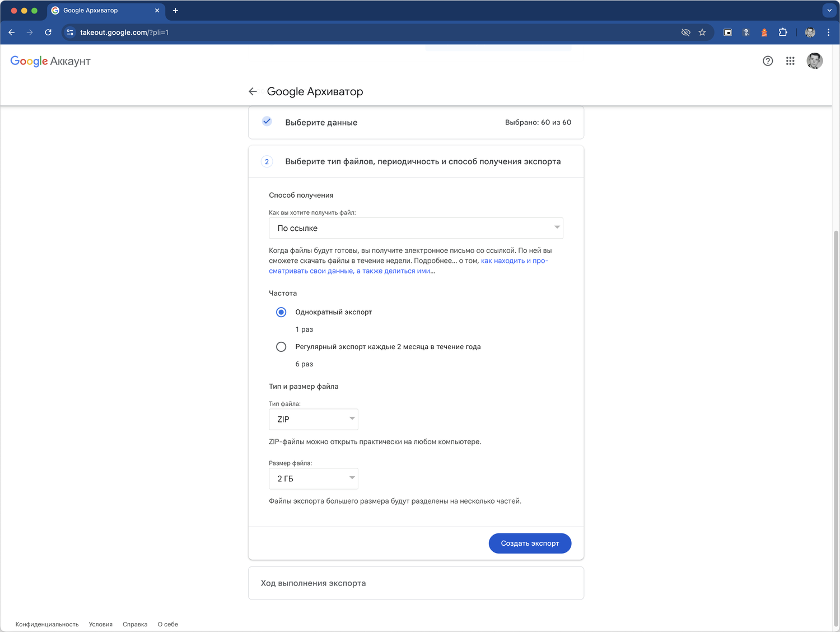This screenshot has width=840, height=632.
Task: Open the picture-in-picture extension icon
Action: [x=727, y=32]
